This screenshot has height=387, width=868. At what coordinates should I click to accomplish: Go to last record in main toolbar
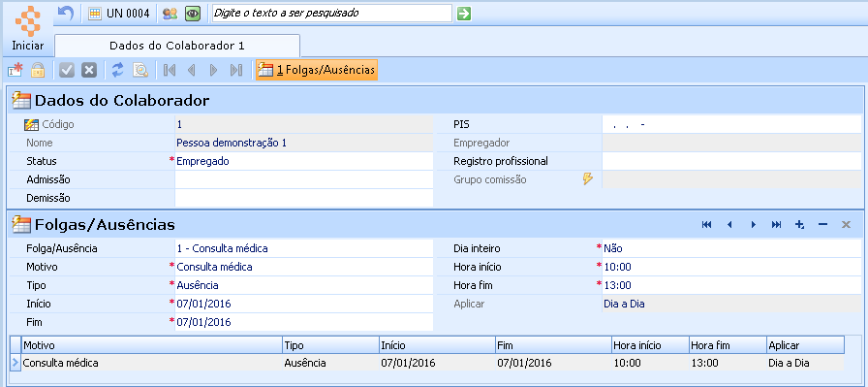coord(236,71)
